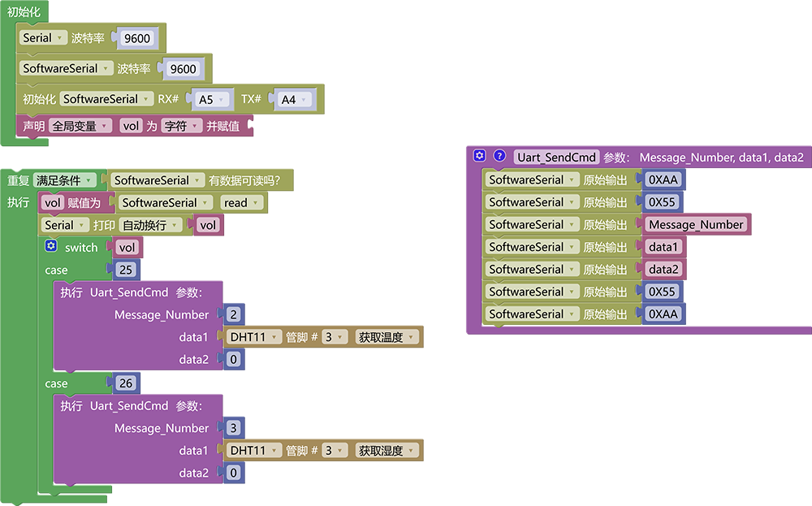Image resolution: width=812 pixels, height=506 pixels.
Task: Click the 有数据可读吗? condition text
Action: pos(244,180)
